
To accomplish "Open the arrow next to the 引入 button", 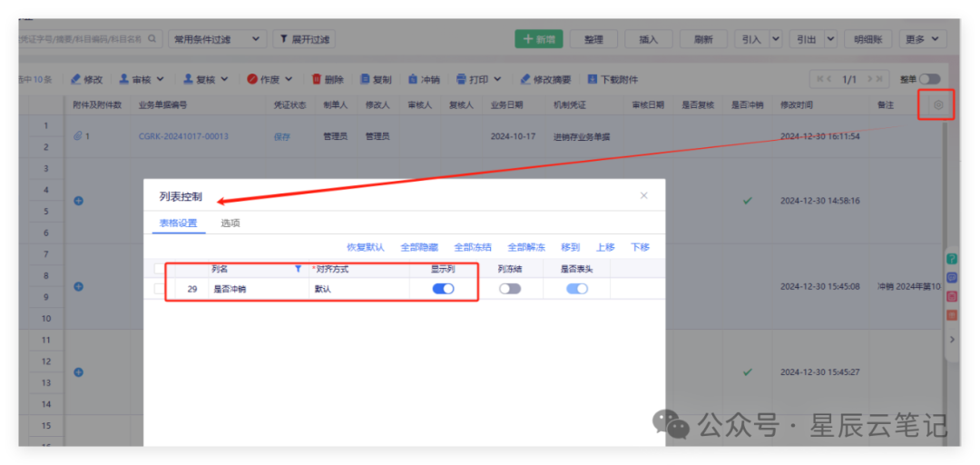I will point(776,39).
